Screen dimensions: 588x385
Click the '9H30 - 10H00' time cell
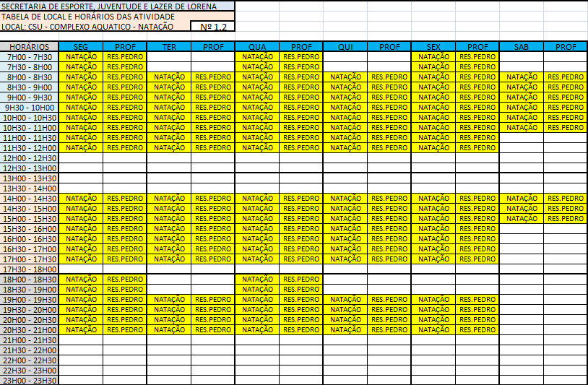29,108
